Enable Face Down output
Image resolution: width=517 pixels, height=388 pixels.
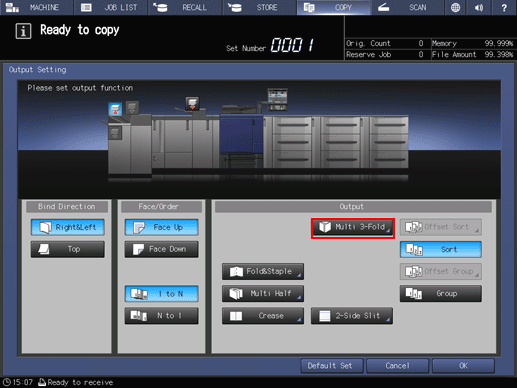point(162,249)
